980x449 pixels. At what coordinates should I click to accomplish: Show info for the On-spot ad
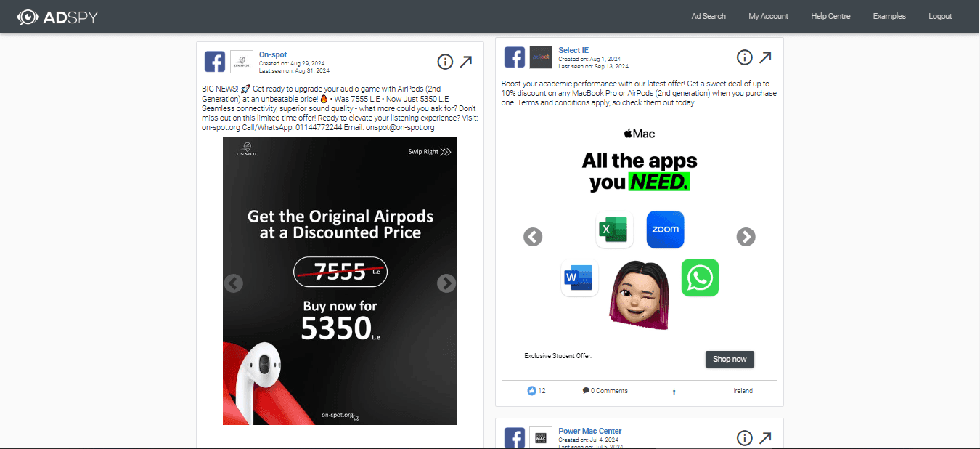click(x=445, y=62)
